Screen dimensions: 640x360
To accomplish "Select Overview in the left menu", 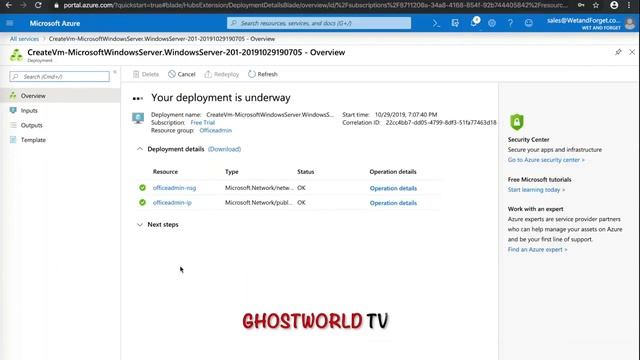I will pos(60,96).
